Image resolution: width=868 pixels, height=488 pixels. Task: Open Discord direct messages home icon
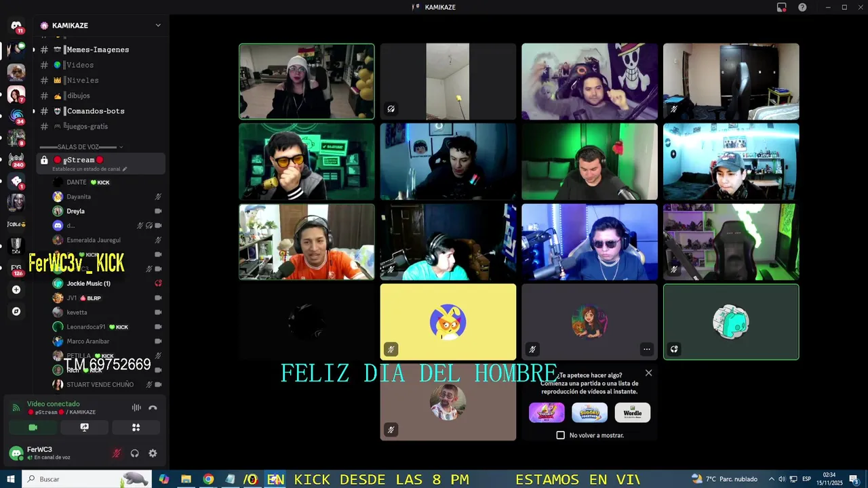tap(16, 26)
